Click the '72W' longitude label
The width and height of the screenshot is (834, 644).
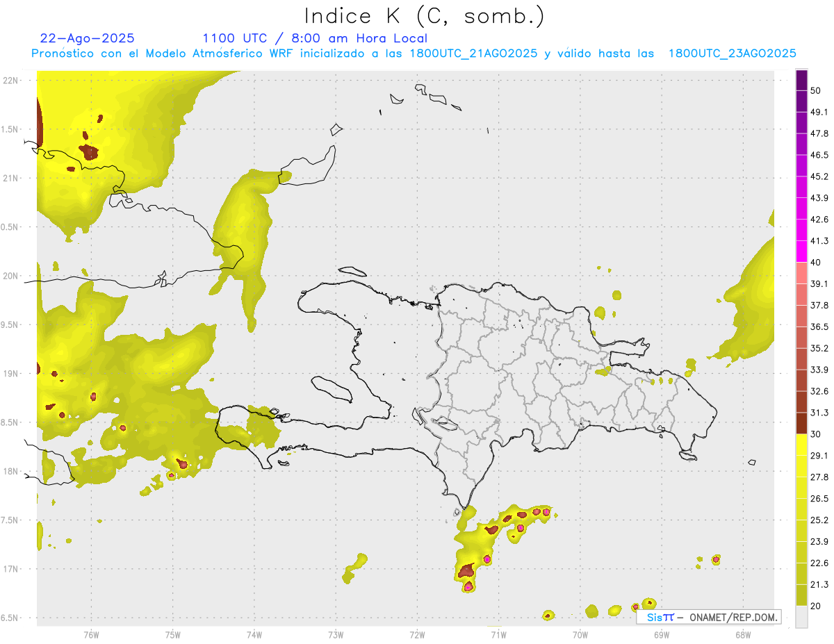[417, 634]
